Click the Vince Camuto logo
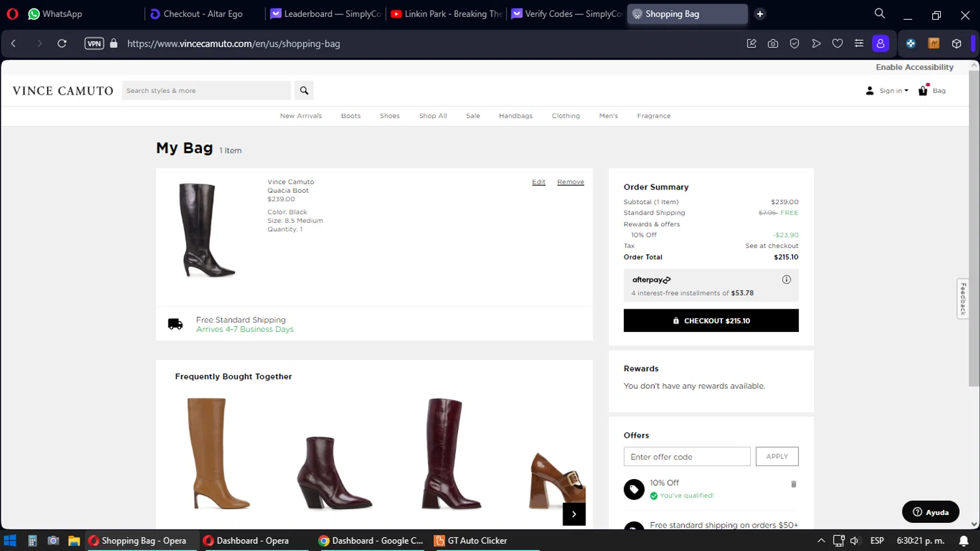This screenshot has height=551, width=980. click(63, 91)
